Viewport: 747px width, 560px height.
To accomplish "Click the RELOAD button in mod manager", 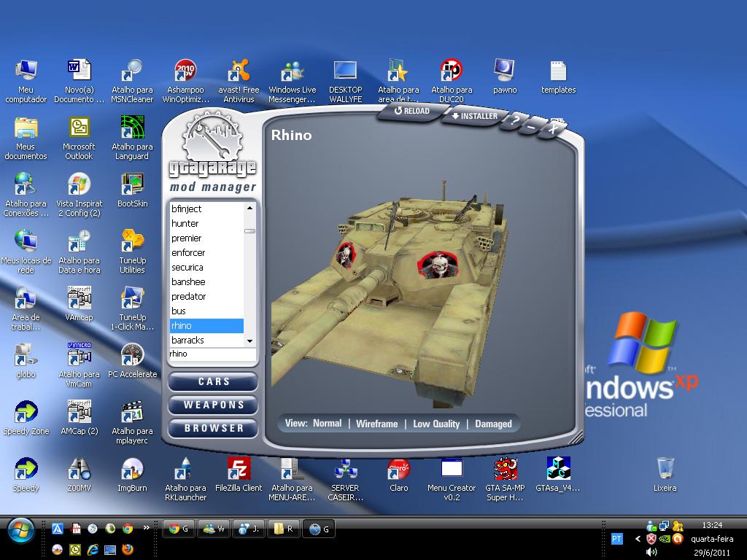I will [x=412, y=111].
